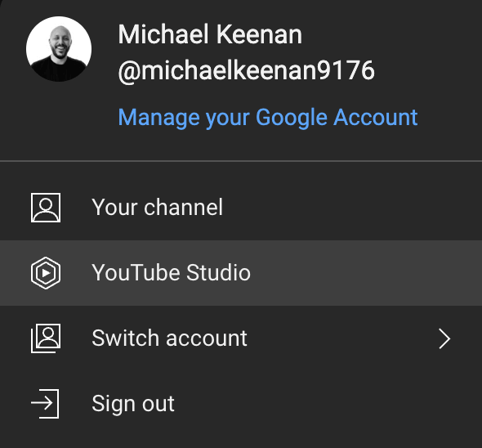Open Manage your Google Account link

[x=268, y=118]
